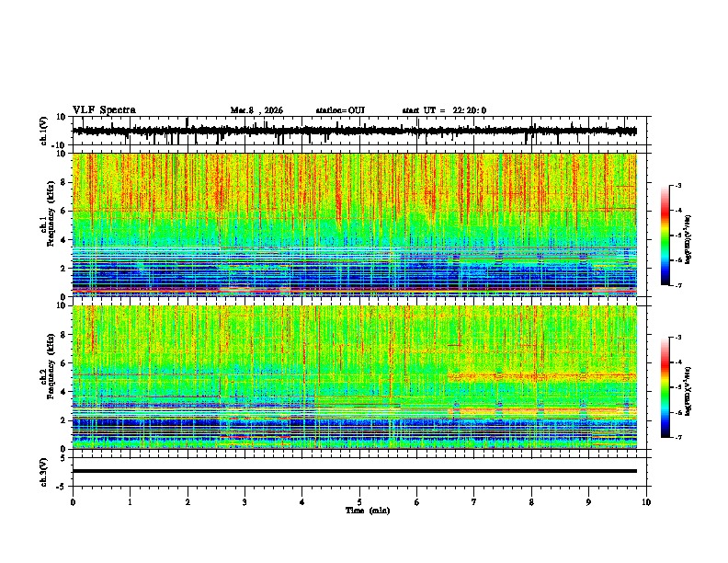Image resolution: width=728 pixels, height=563 pixels.
Task: Click the ch.1 'Frequency (kHz)' axis label
Action: [51, 213]
